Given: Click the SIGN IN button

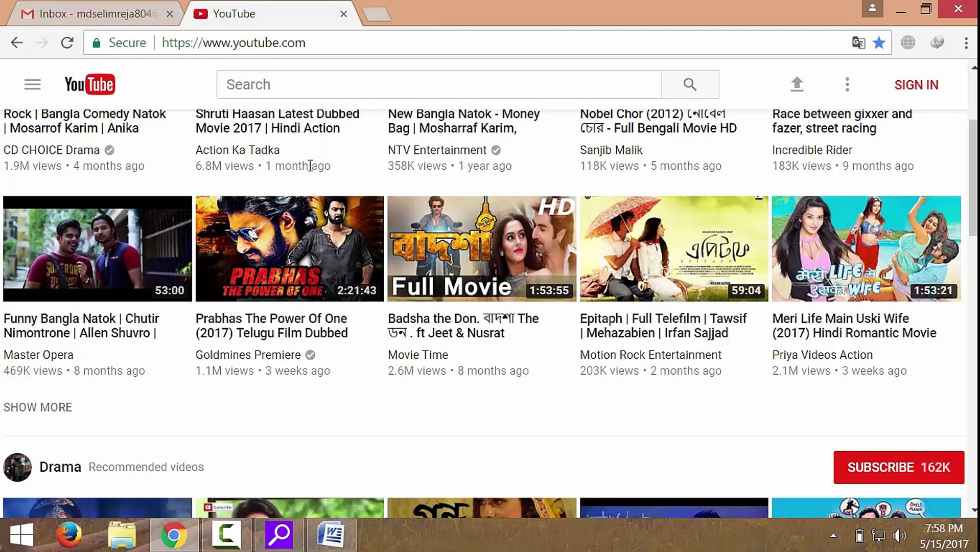Looking at the screenshot, I should (x=916, y=84).
